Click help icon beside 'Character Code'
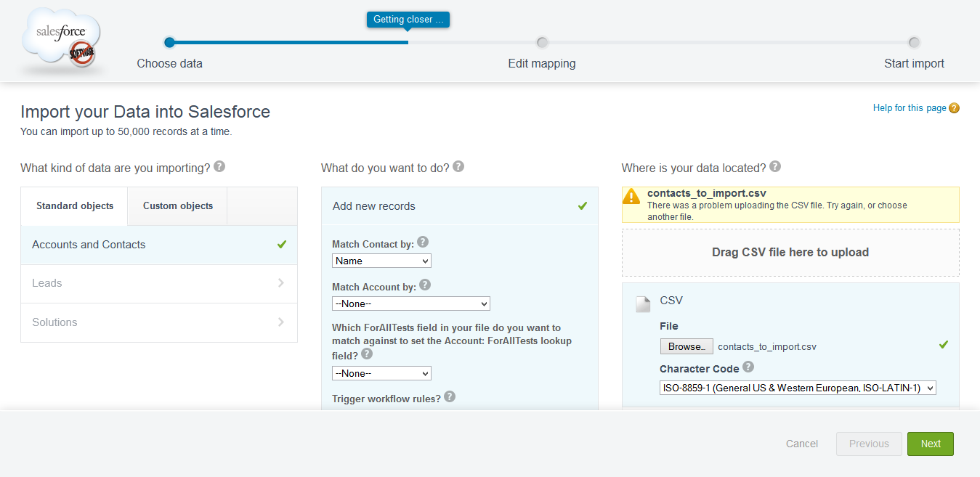Image resolution: width=980 pixels, height=477 pixels. [x=748, y=367]
